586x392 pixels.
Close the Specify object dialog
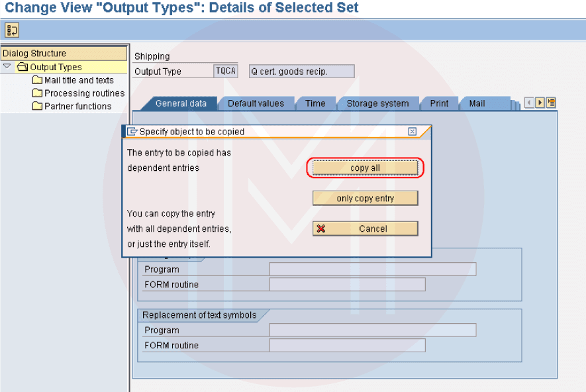pyautogui.click(x=413, y=132)
